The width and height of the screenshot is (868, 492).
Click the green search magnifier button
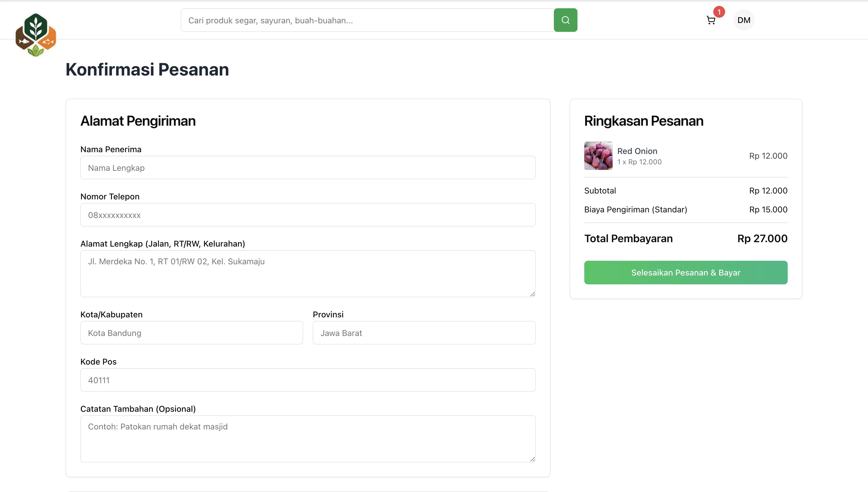tap(565, 20)
